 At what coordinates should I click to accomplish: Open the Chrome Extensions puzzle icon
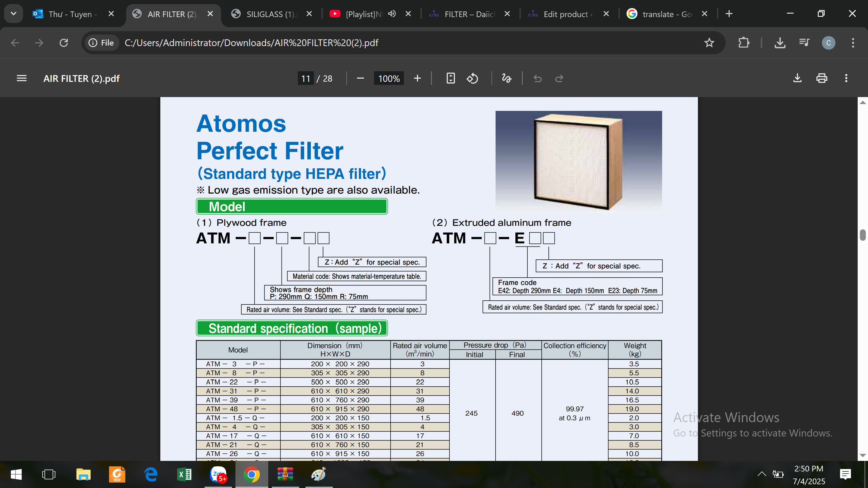(x=744, y=43)
